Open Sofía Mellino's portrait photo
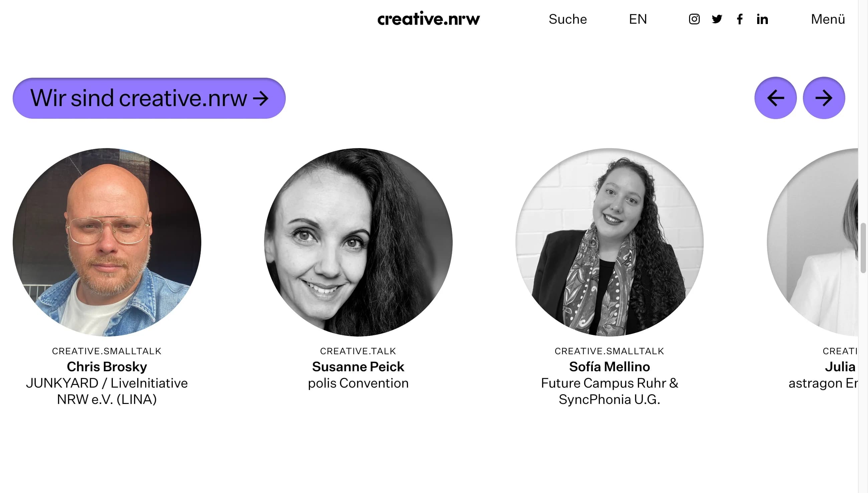This screenshot has width=868, height=493. click(x=609, y=242)
